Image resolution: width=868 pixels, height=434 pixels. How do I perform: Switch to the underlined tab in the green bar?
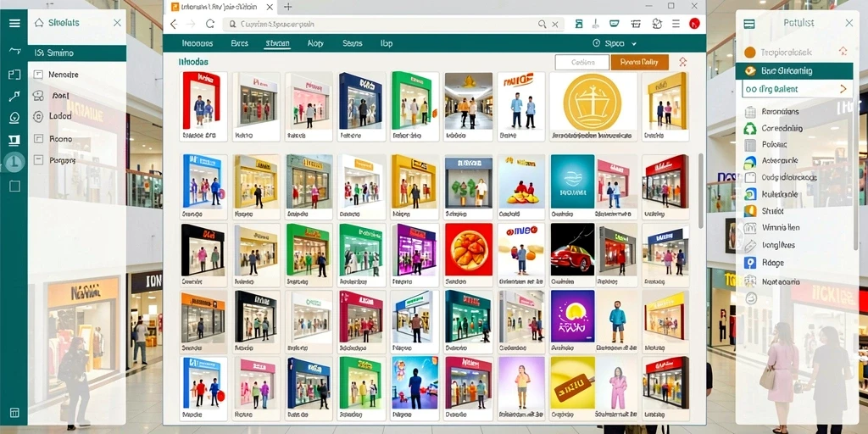(x=277, y=43)
